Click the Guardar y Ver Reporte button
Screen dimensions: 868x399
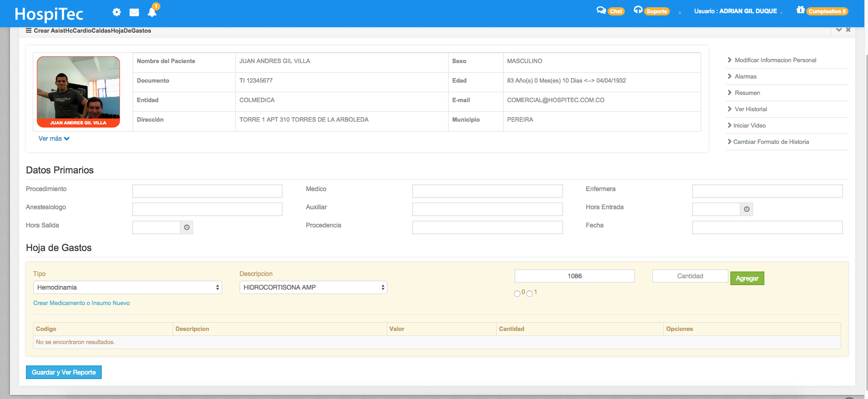64,372
